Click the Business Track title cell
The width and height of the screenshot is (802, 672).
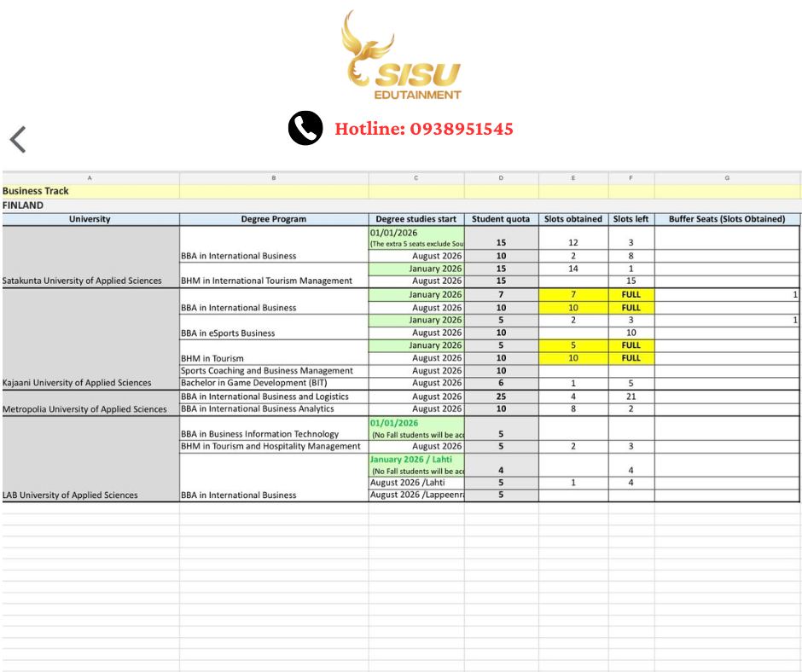tap(90, 191)
